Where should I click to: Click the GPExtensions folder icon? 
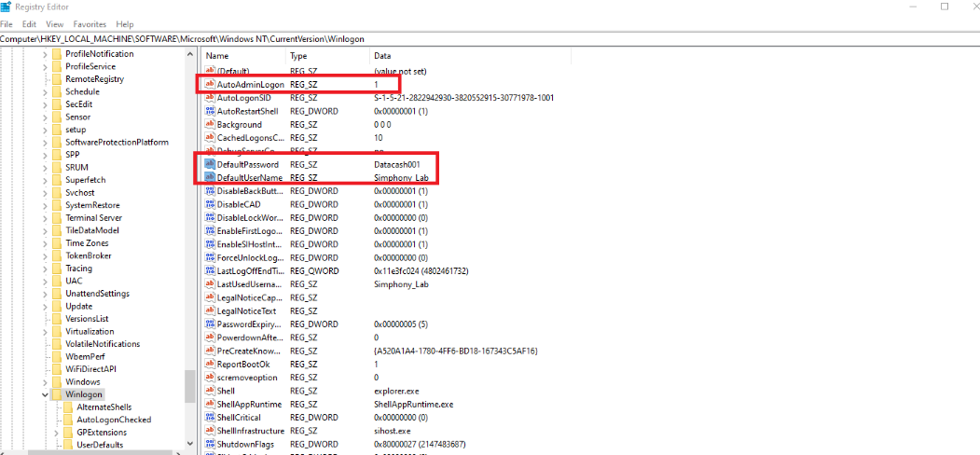point(68,432)
